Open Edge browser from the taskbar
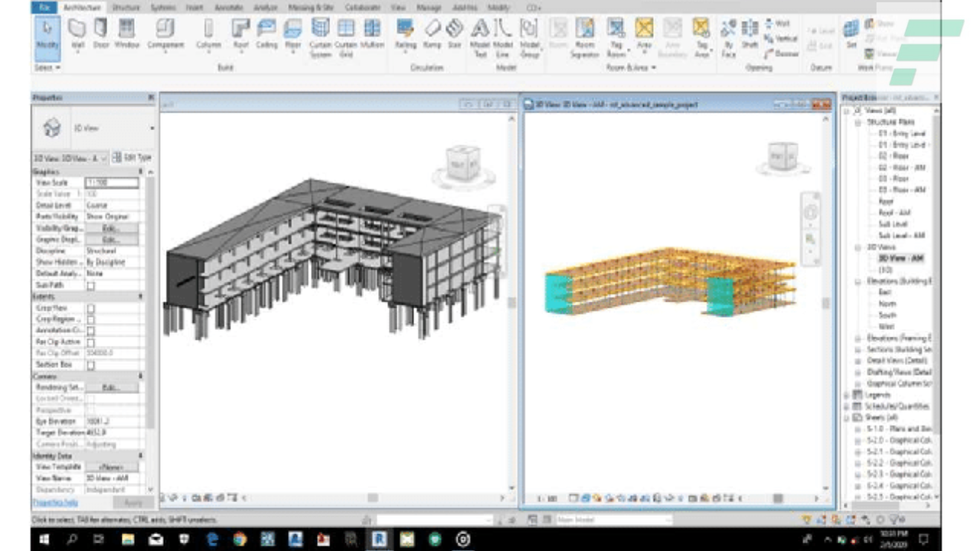 [x=212, y=540]
